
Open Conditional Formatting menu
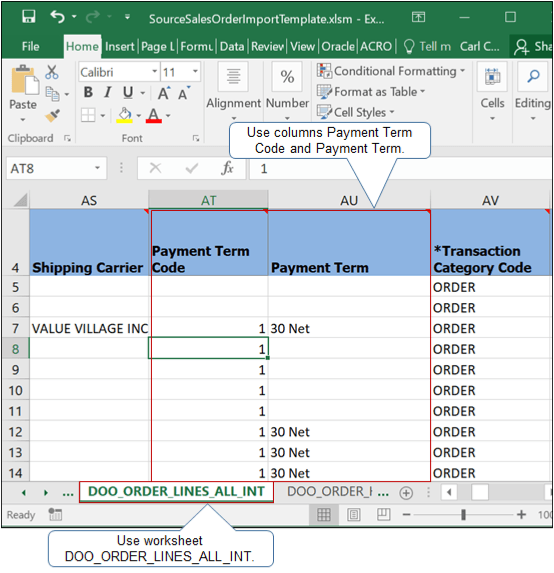click(x=391, y=71)
